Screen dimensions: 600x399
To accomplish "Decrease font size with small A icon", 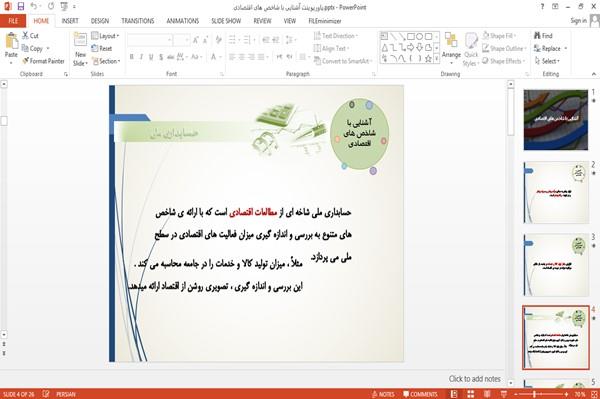I will click(x=205, y=40).
